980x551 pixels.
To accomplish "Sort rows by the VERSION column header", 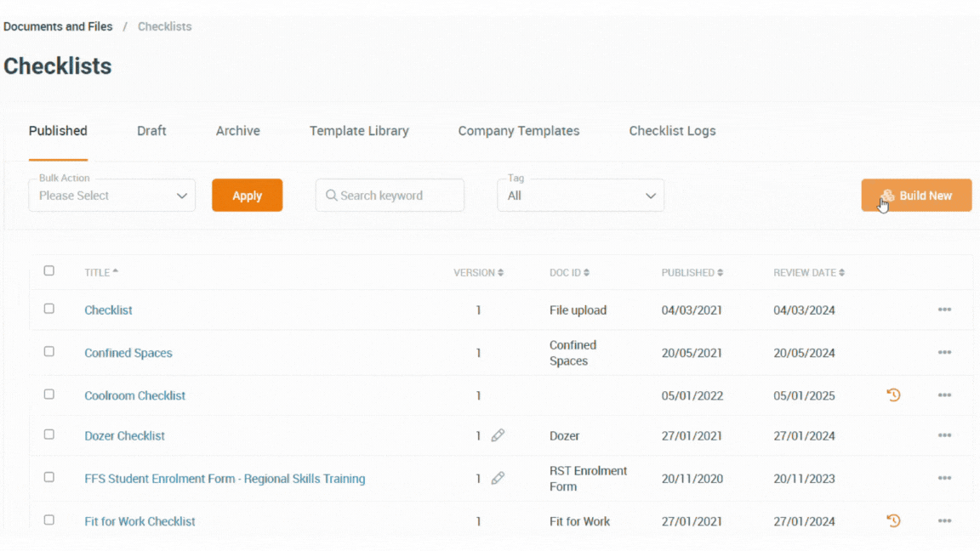I will coord(478,272).
